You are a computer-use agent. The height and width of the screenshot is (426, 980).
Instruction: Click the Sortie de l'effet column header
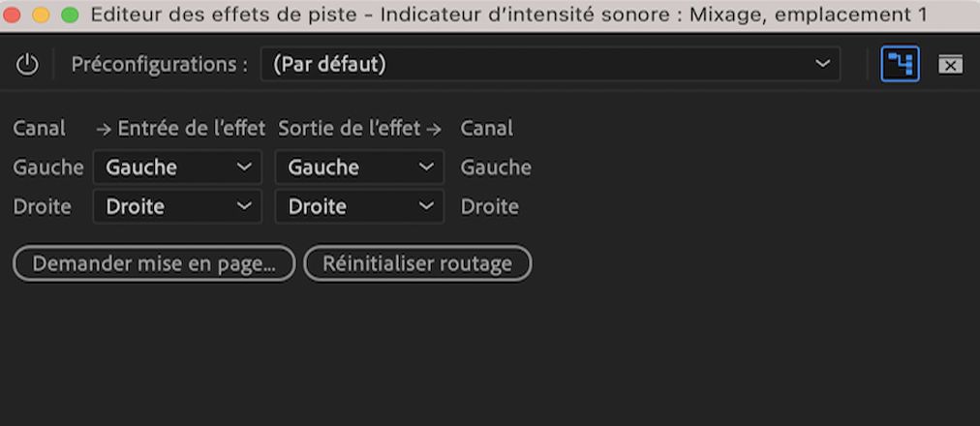tap(359, 128)
